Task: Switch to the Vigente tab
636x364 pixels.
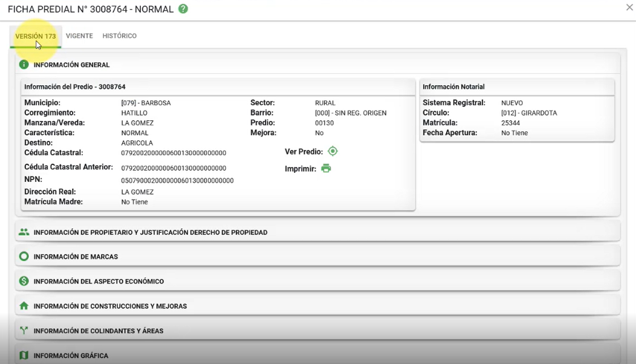Action: (79, 36)
